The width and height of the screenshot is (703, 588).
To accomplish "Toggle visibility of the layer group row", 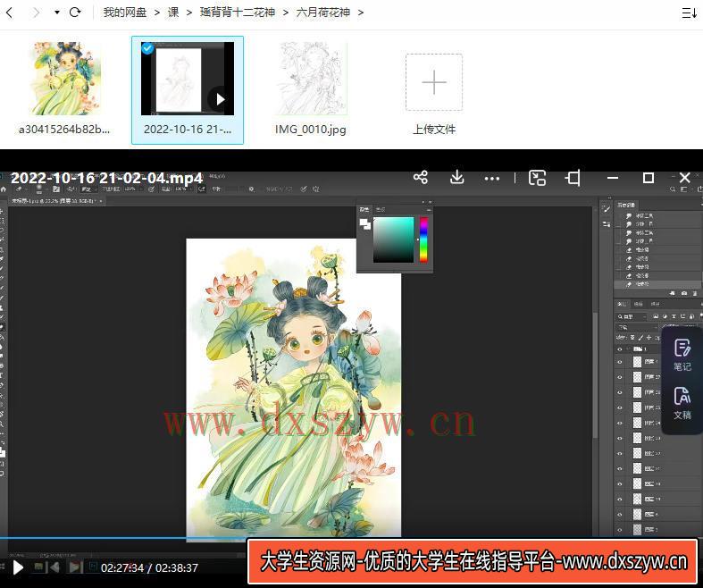I will click(x=620, y=349).
